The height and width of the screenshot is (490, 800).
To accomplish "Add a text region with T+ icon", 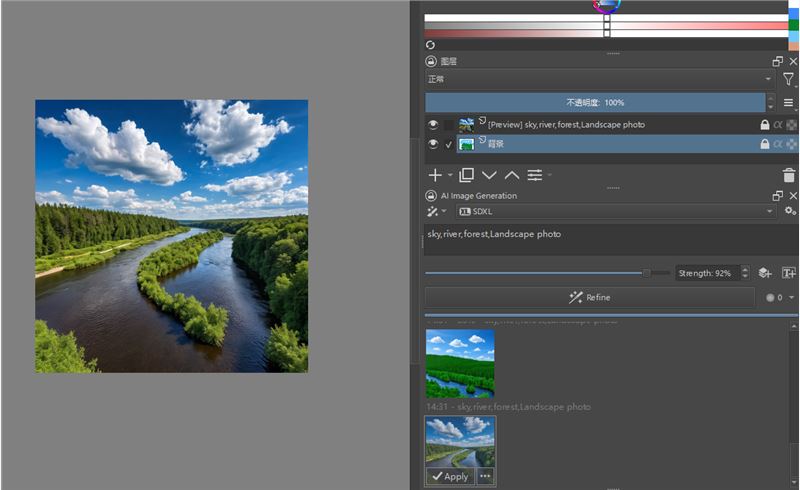I will coord(789,273).
